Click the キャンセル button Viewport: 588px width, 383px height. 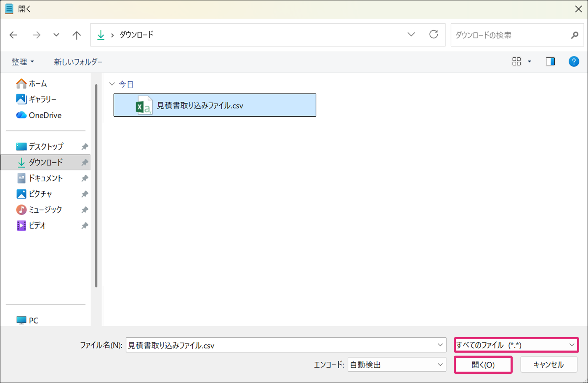point(548,365)
